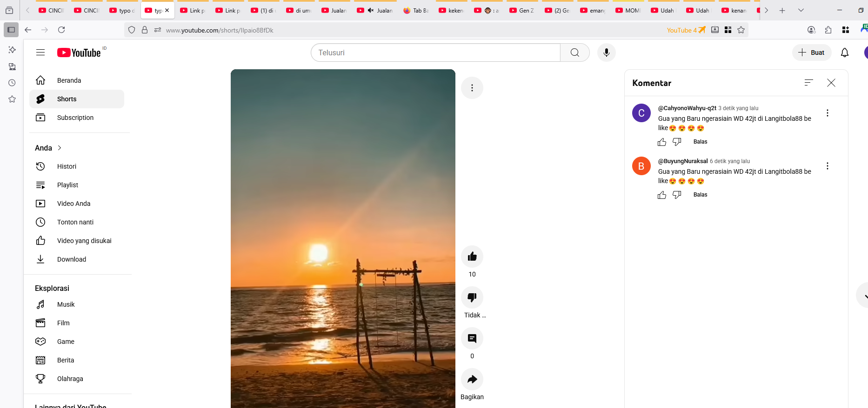
Task: Open Game under Eksplorasi
Action: pyautogui.click(x=77, y=342)
